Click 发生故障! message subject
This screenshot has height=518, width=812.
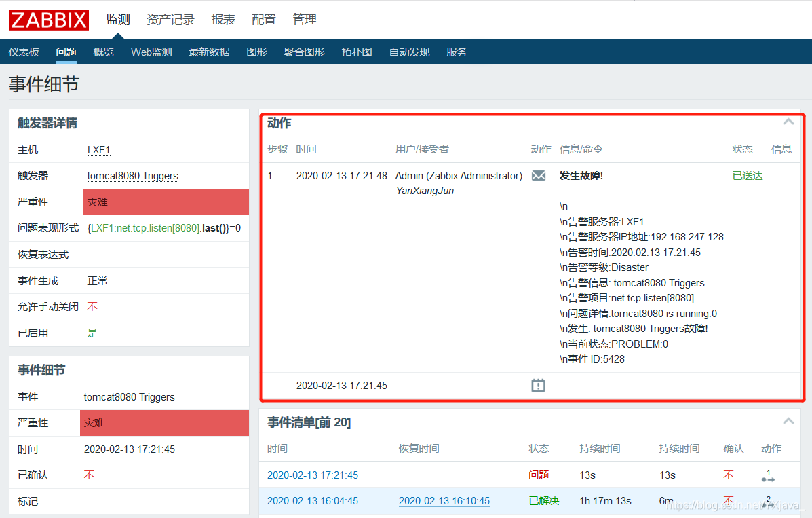pos(581,176)
